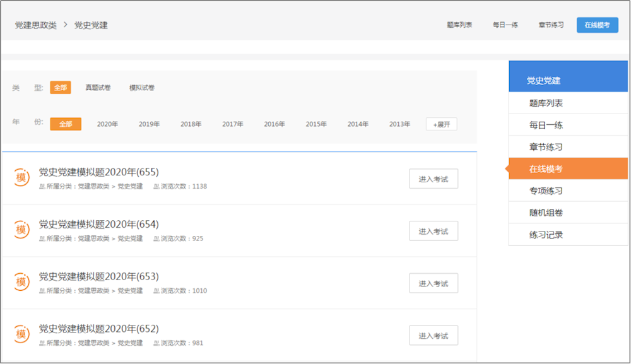This screenshot has height=364, width=631.
Task: Open the 党史党建模拟题2020年(654) title
Action: coord(98,224)
